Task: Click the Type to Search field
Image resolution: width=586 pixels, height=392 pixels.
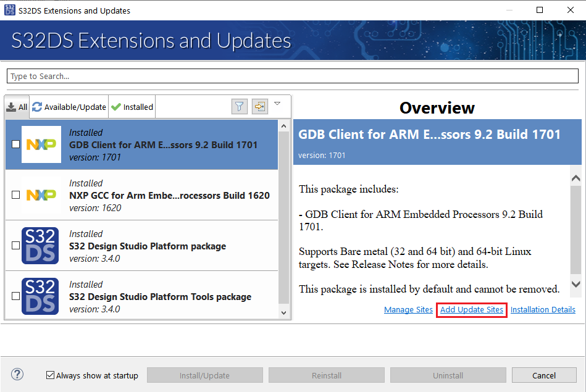Action: (x=293, y=76)
